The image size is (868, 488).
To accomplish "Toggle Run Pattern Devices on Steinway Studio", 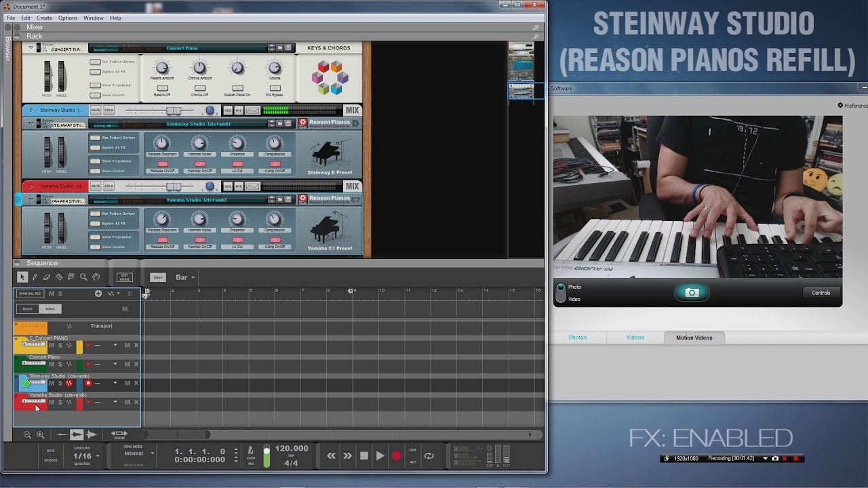I will 95,138.
